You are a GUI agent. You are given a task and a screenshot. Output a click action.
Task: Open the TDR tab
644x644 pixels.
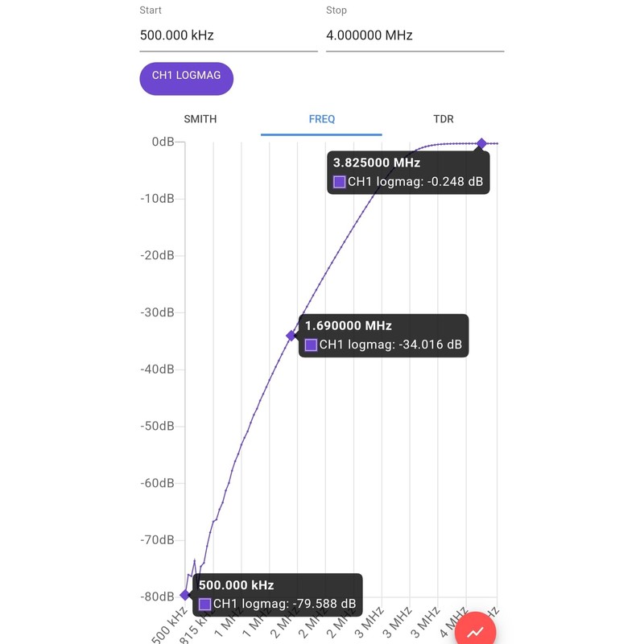click(x=444, y=119)
